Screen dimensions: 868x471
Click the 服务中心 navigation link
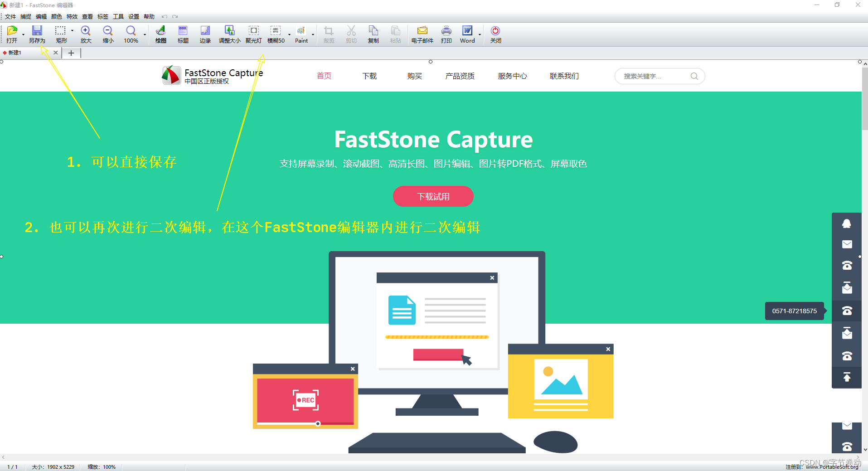click(513, 76)
